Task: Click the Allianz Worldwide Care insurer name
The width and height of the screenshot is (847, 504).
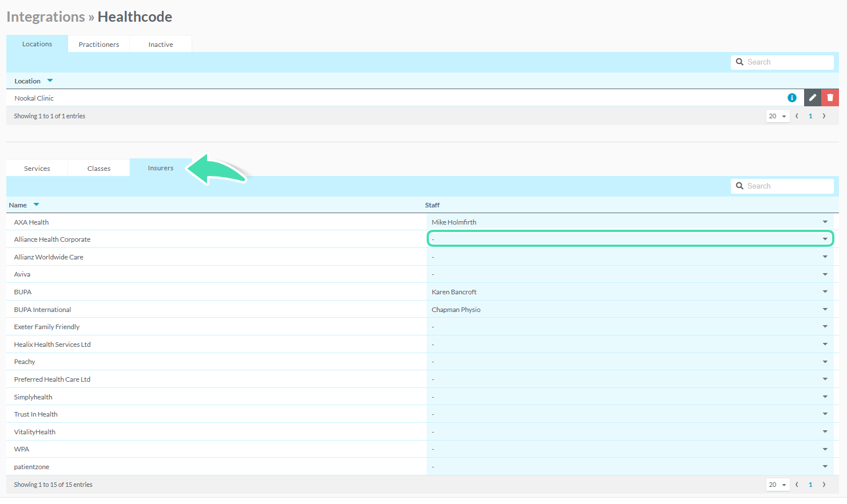Action: click(x=49, y=257)
